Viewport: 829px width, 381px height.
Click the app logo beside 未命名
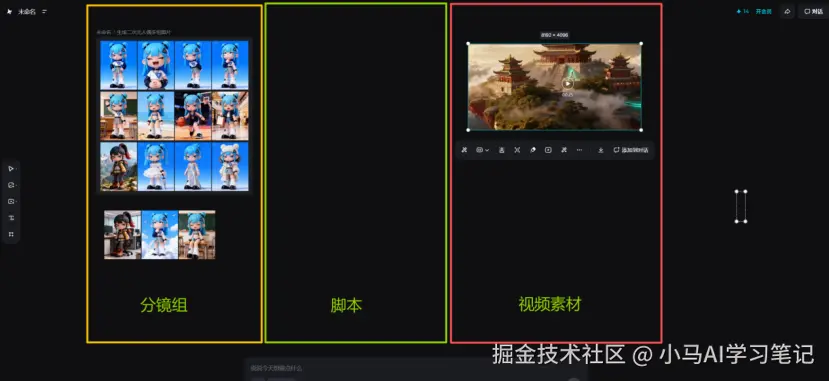[9, 12]
